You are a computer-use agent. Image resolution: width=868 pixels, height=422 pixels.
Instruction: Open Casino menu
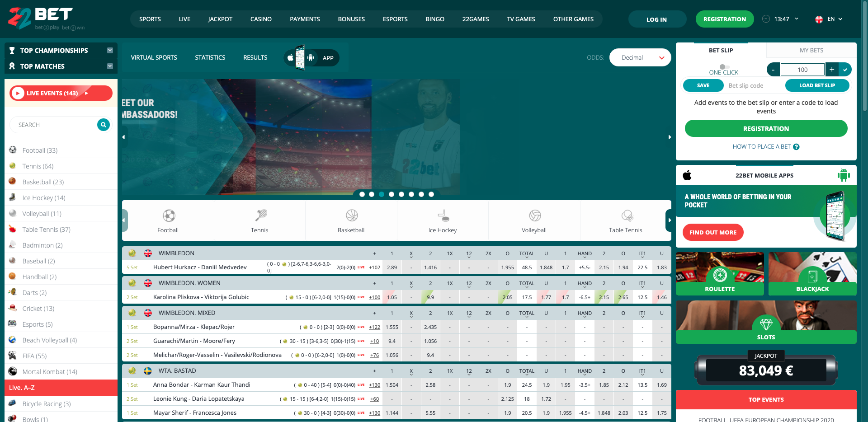(x=261, y=19)
